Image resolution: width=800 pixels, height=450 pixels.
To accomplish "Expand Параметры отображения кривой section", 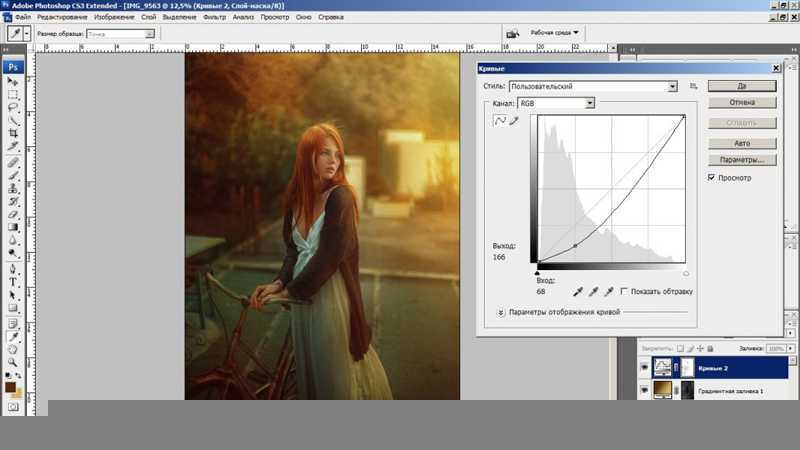I will point(500,312).
